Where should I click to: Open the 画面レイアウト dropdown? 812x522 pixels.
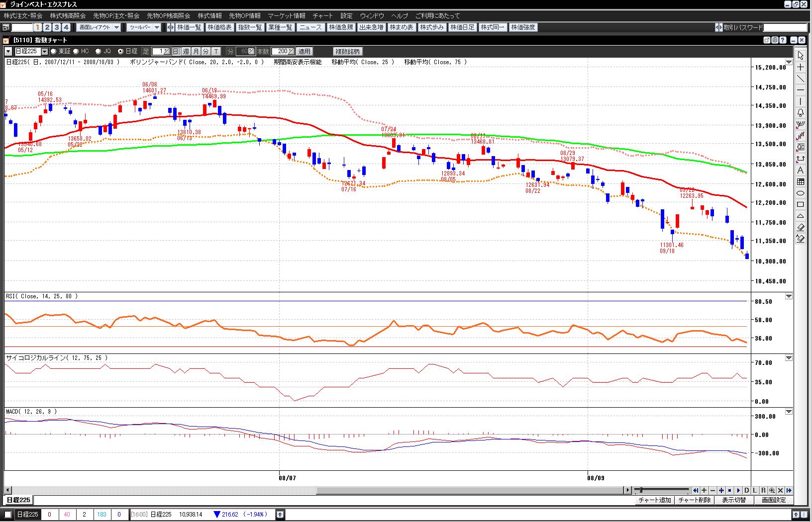click(116, 27)
